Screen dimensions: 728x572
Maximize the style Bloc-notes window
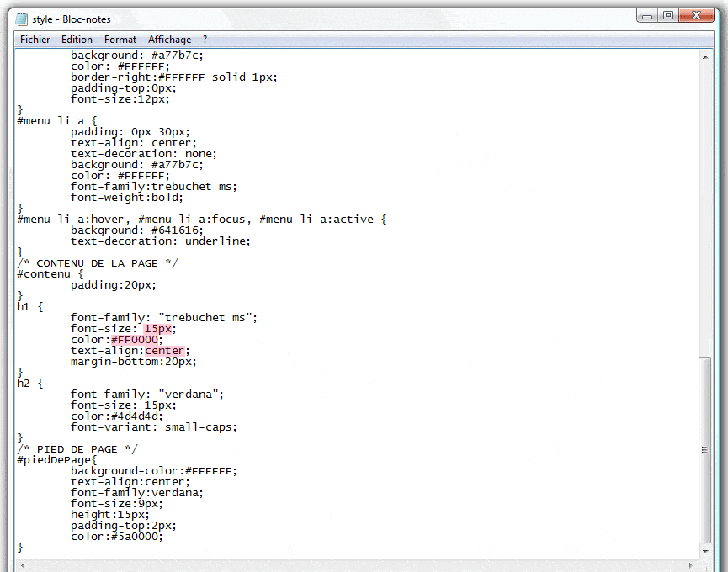pos(667,15)
